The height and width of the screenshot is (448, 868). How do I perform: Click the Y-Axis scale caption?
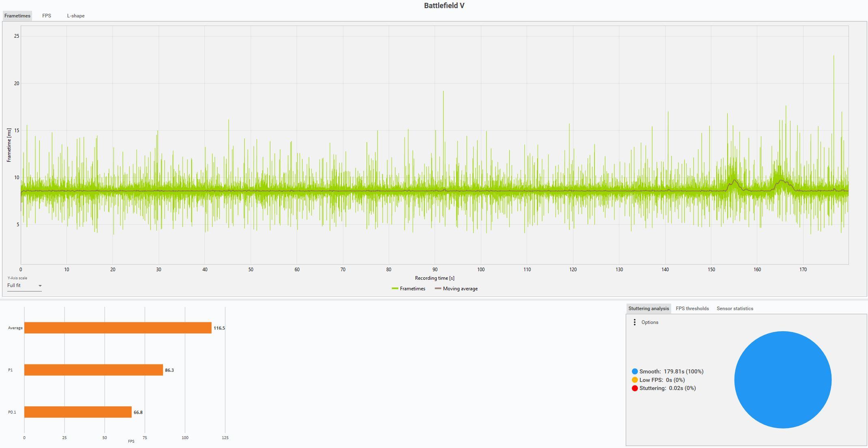pos(17,278)
